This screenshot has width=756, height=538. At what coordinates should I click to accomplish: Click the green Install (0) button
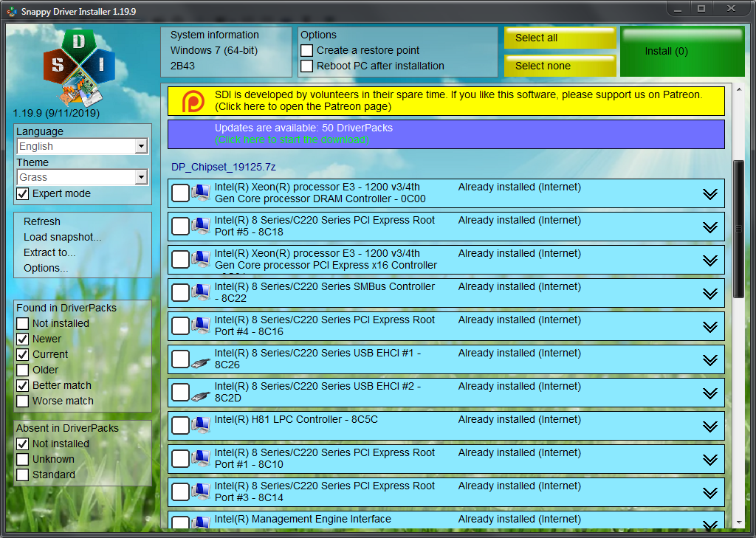click(682, 52)
